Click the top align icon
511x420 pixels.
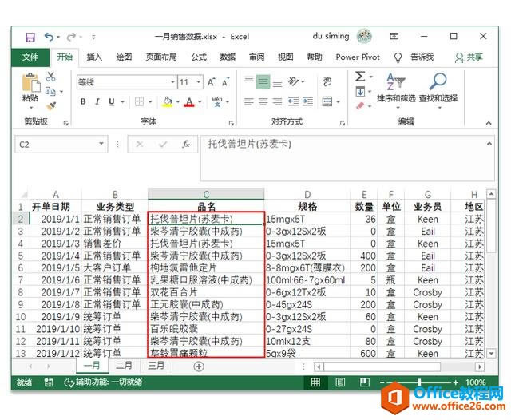coord(248,79)
